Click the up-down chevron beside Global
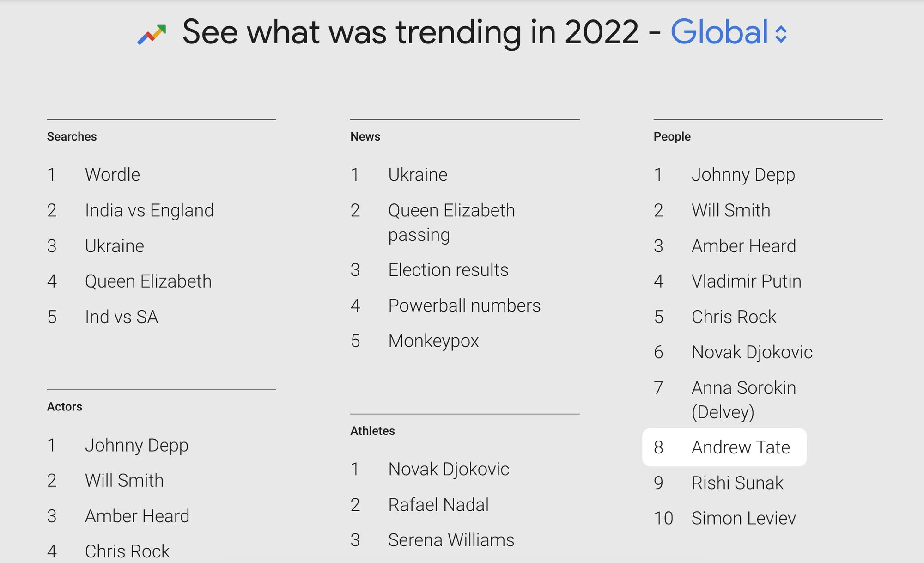The image size is (924, 563). (781, 34)
